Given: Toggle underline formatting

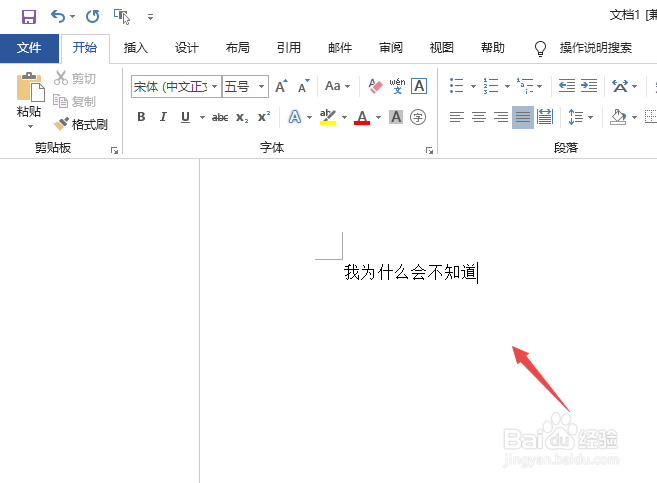Looking at the screenshot, I should (x=186, y=117).
